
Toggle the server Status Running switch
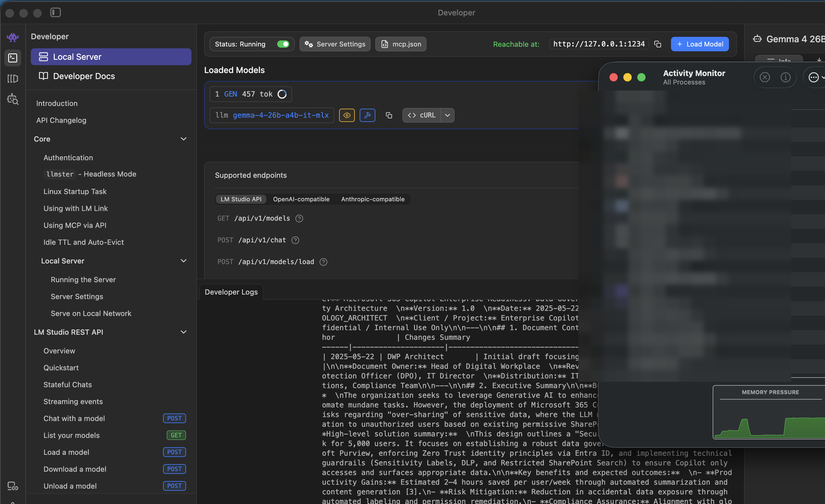click(x=283, y=44)
